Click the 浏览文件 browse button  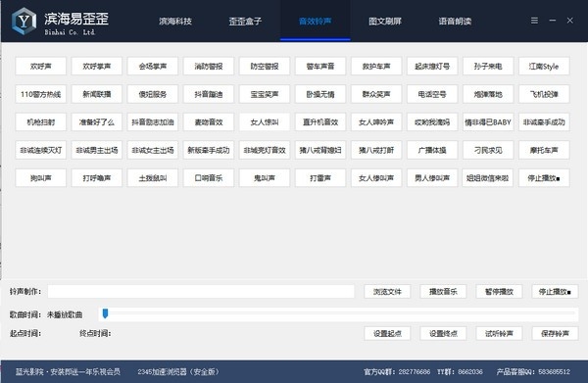(x=387, y=292)
